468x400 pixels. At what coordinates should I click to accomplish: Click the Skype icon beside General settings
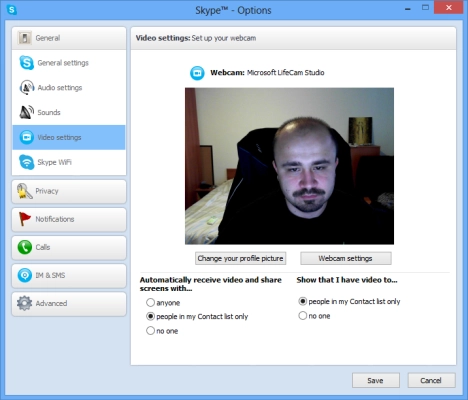pyautogui.click(x=26, y=63)
